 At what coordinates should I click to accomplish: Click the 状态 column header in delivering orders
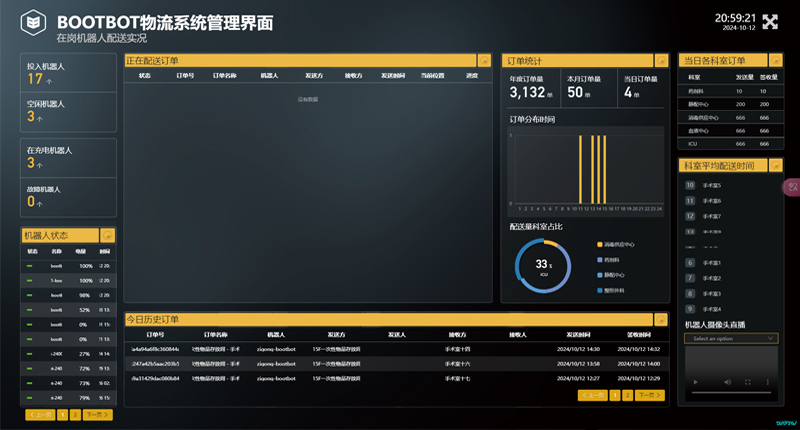(x=144, y=75)
